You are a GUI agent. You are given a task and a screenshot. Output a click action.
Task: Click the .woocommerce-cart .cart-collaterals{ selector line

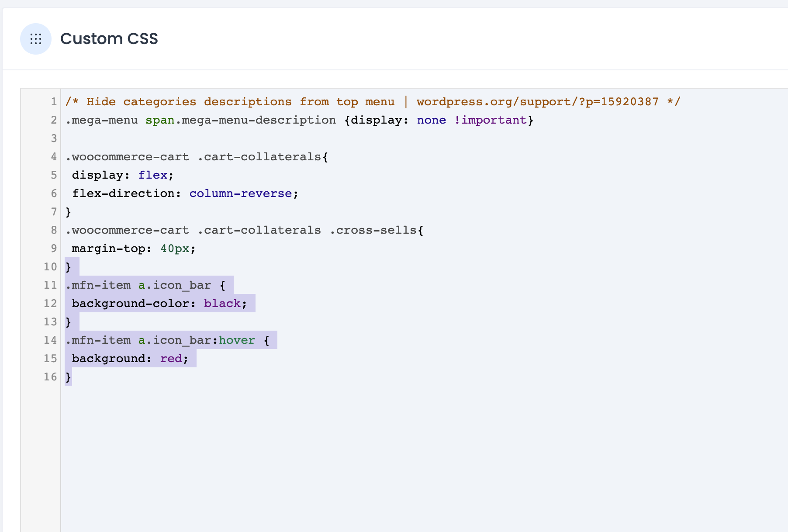point(197,157)
